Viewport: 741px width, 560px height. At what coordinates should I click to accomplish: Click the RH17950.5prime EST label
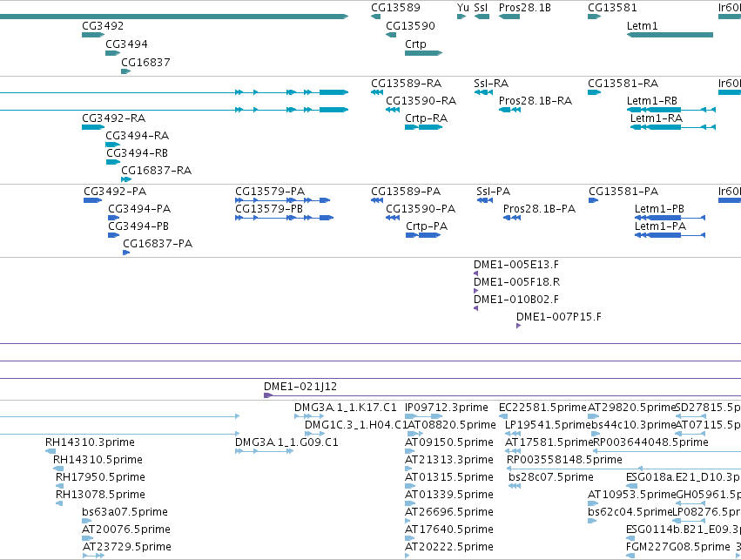click(x=100, y=477)
